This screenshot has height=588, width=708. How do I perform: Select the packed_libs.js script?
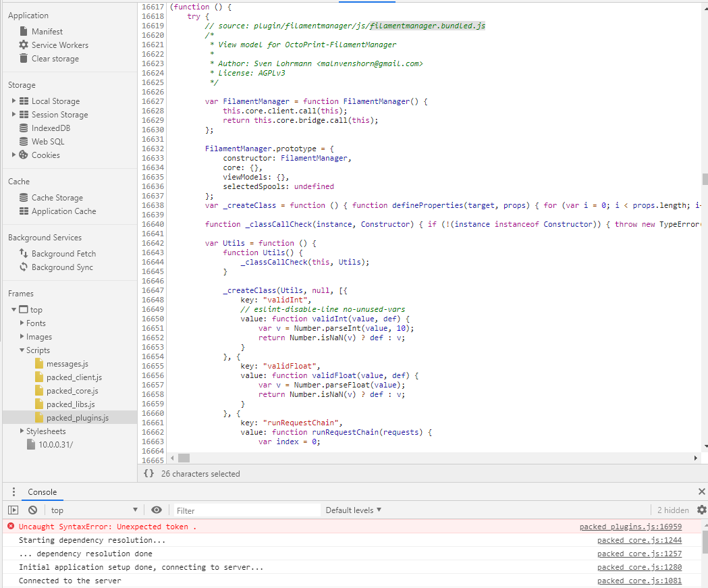tap(70, 404)
